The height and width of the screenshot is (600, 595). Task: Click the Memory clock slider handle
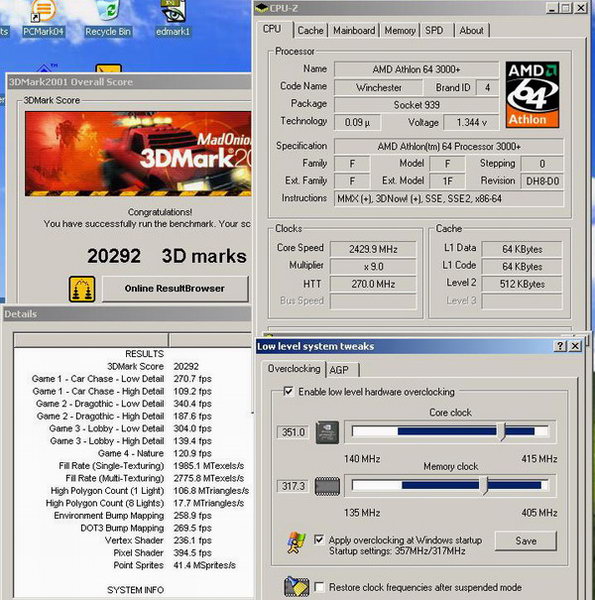click(x=485, y=486)
